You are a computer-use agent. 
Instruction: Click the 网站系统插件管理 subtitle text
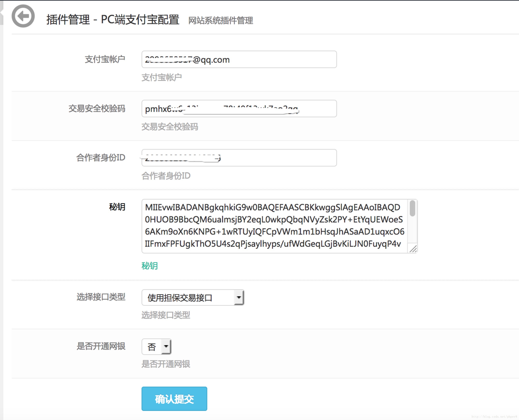pyautogui.click(x=221, y=20)
